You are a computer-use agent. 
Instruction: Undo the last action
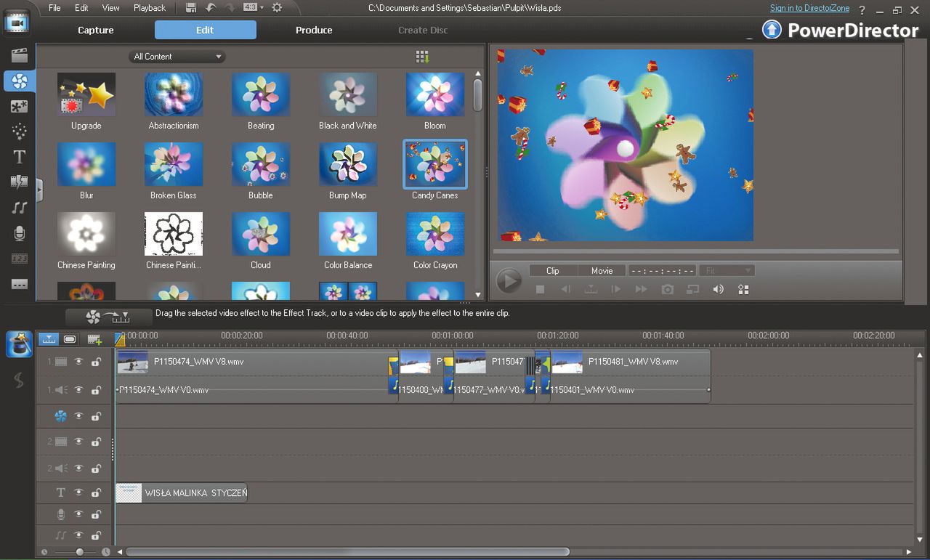coord(211,8)
